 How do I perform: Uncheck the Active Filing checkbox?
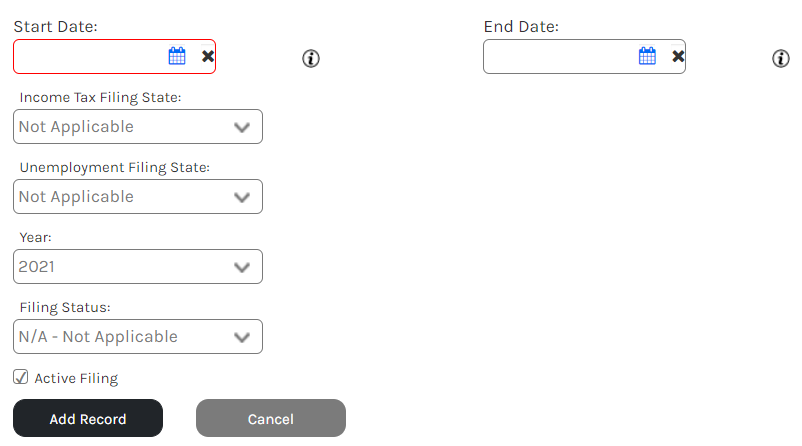click(20, 377)
